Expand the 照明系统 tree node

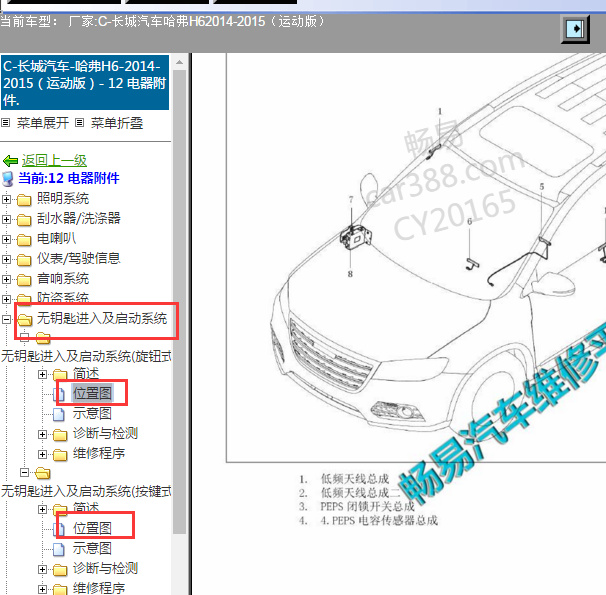pos(6,199)
